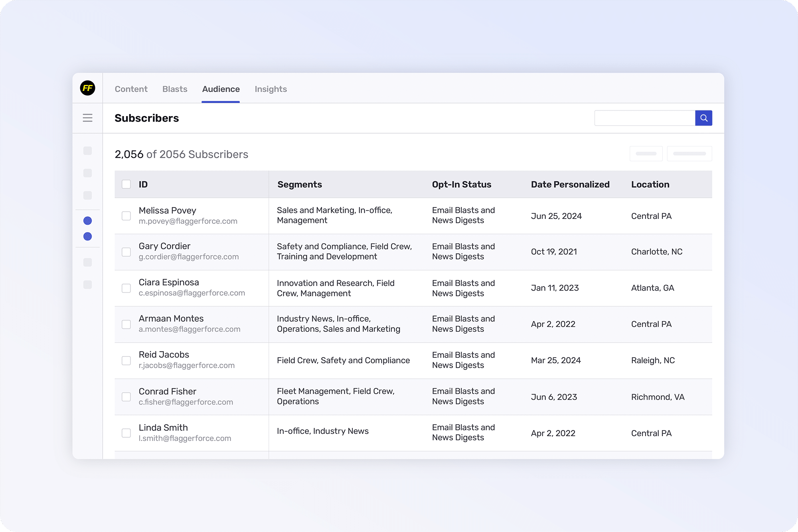Check the box for Conrad Fisher

(x=126, y=397)
